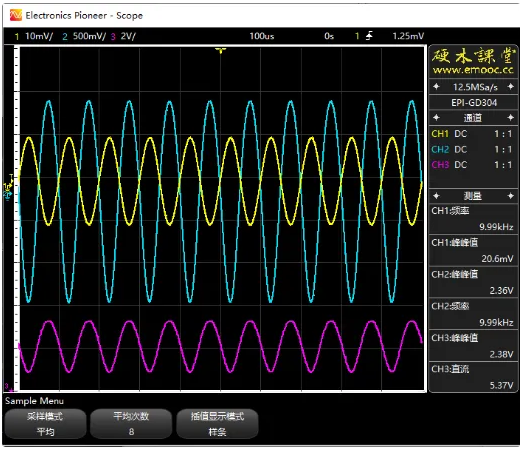Open the www.emooc.cc link logo
This screenshot has height=455, width=525.
[x=473, y=61]
